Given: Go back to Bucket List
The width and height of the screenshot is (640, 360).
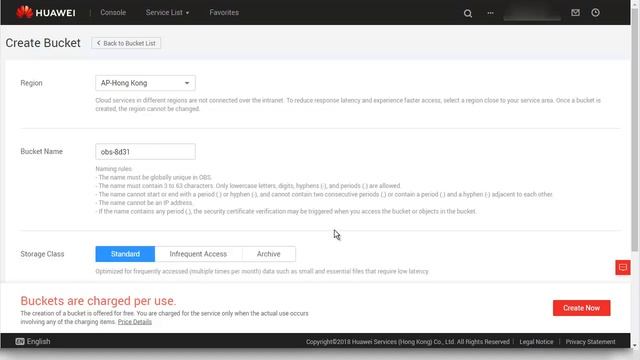Looking at the screenshot, I should tap(126, 43).
